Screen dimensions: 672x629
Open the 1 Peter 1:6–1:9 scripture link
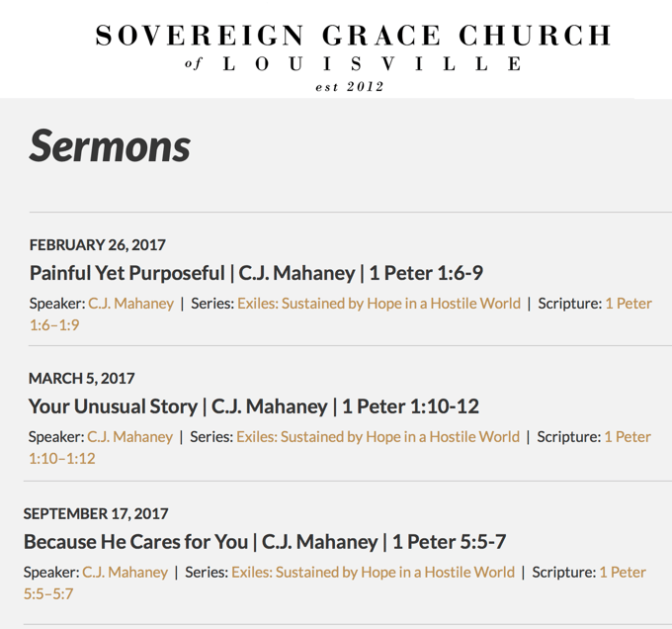click(629, 304)
